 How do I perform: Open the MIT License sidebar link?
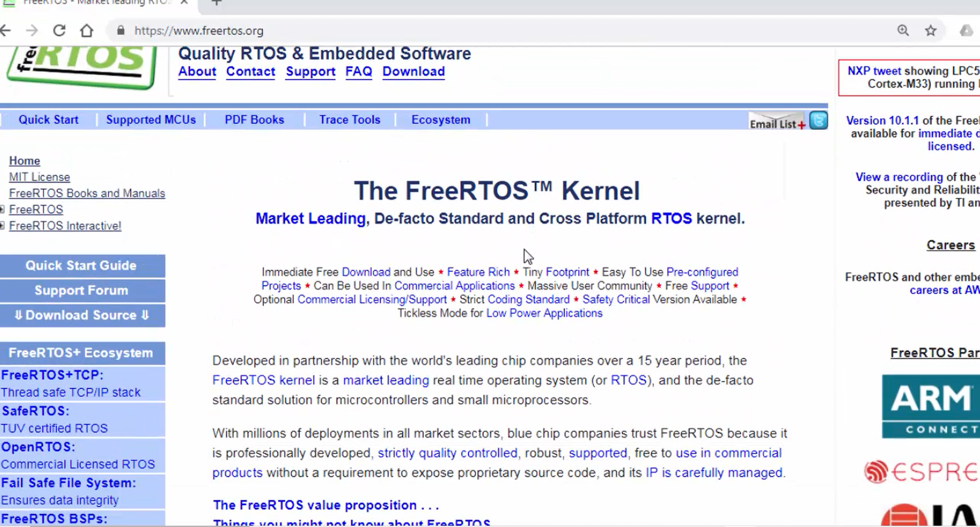(x=39, y=177)
